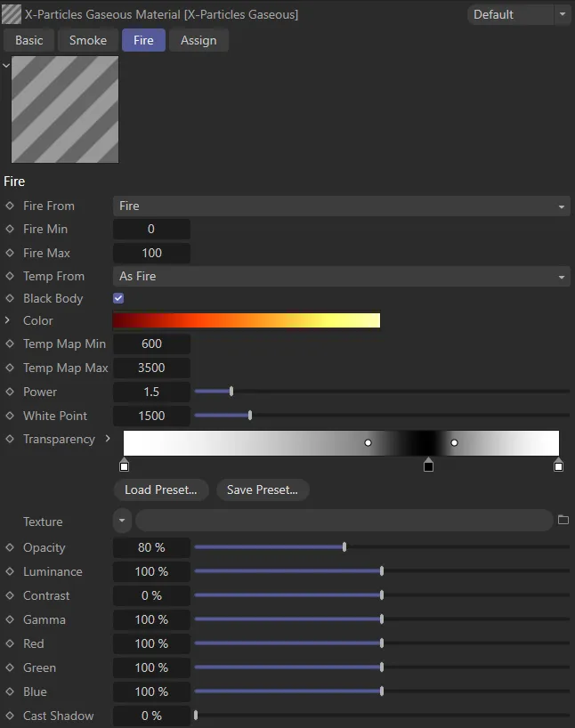Select the black Transparency gradient knot
The width and height of the screenshot is (575, 728).
[x=428, y=465]
